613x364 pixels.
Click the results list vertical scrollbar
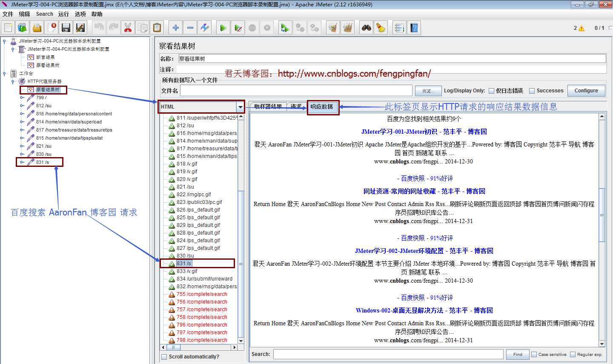pos(241,264)
